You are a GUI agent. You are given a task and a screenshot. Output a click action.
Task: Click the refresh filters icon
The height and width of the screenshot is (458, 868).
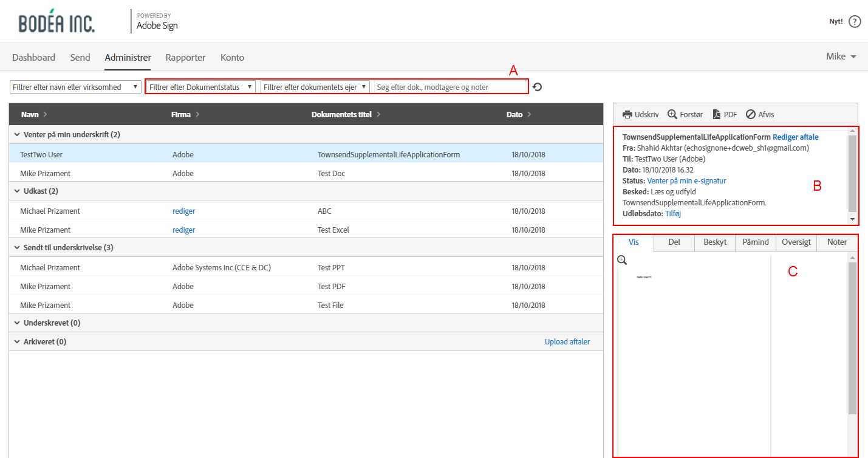click(537, 87)
